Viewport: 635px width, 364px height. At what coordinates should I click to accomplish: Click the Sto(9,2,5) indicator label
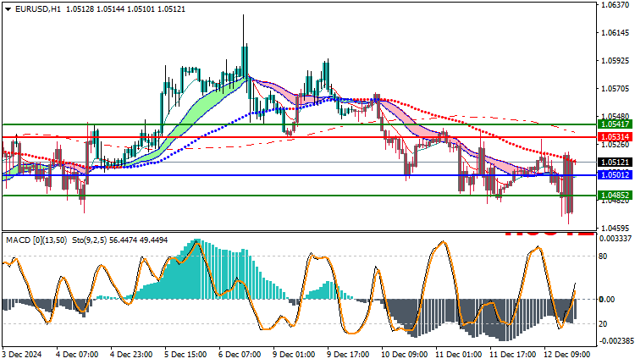pos(90,240)
